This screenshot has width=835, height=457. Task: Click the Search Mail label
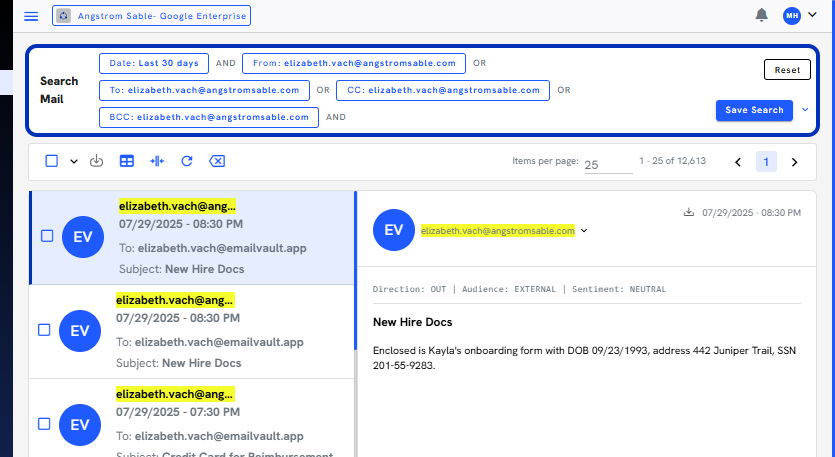point(59,90)
